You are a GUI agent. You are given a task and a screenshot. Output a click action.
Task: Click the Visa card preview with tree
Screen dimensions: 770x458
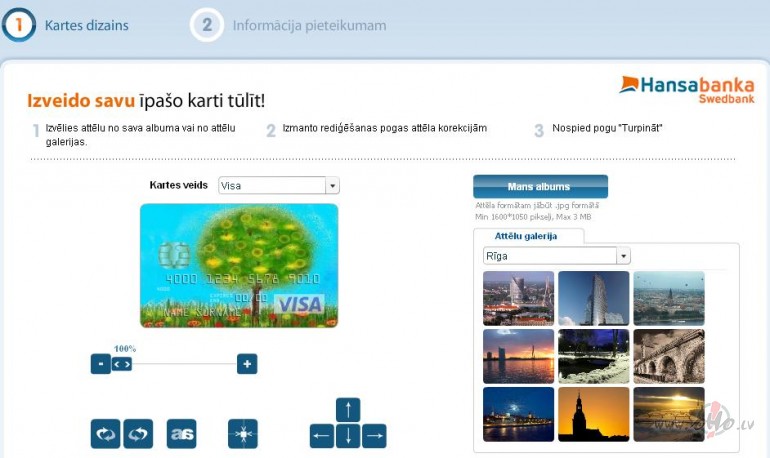[x=239, y=266]
